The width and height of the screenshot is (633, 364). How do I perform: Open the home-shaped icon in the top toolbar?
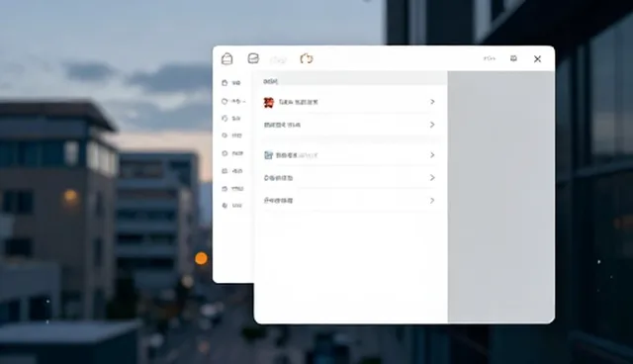coord(226,59)
